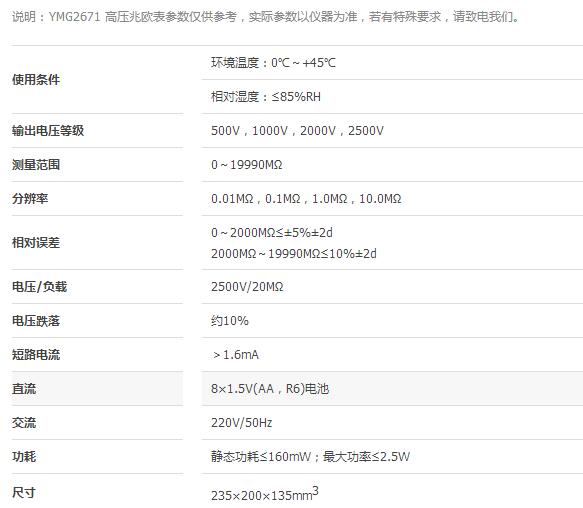Click the 电压/负载 row label

(39, 287)
